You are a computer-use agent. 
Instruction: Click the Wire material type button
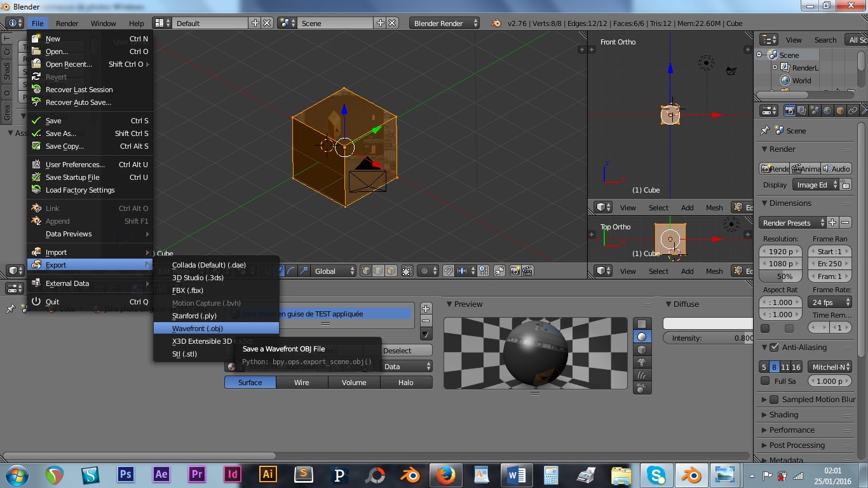(x=302, y=383)
